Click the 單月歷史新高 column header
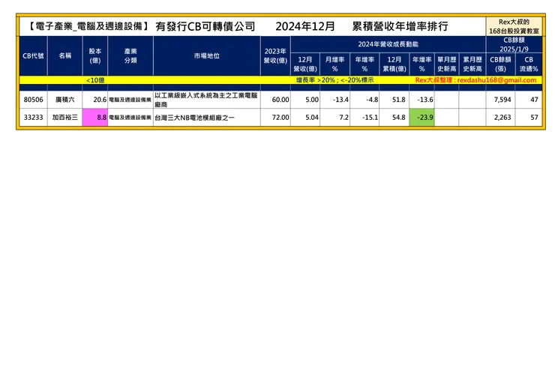This screenshot has width=555, height=392. click(x=447, y=64)
